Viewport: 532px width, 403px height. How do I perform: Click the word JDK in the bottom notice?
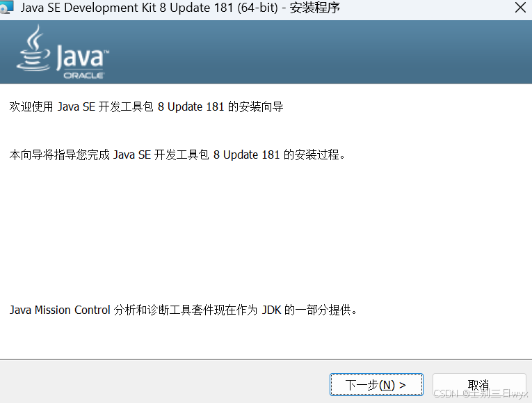(x=271, y=310)
